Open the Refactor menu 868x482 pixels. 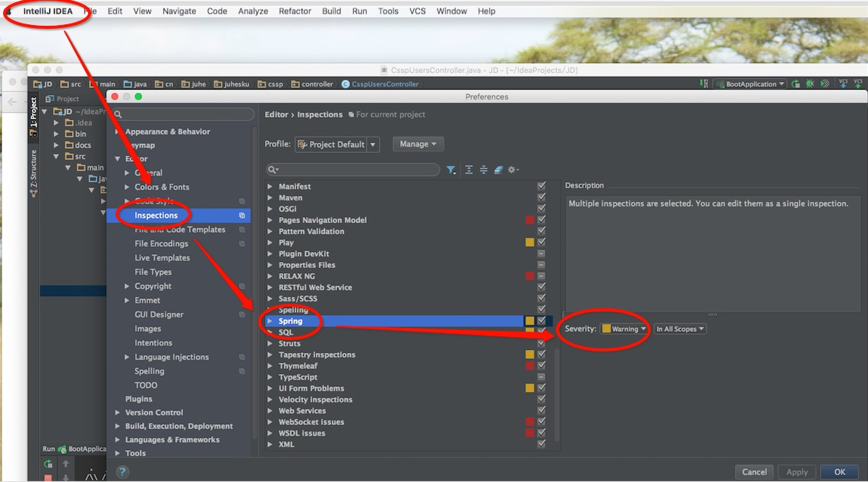coord(295,11)
